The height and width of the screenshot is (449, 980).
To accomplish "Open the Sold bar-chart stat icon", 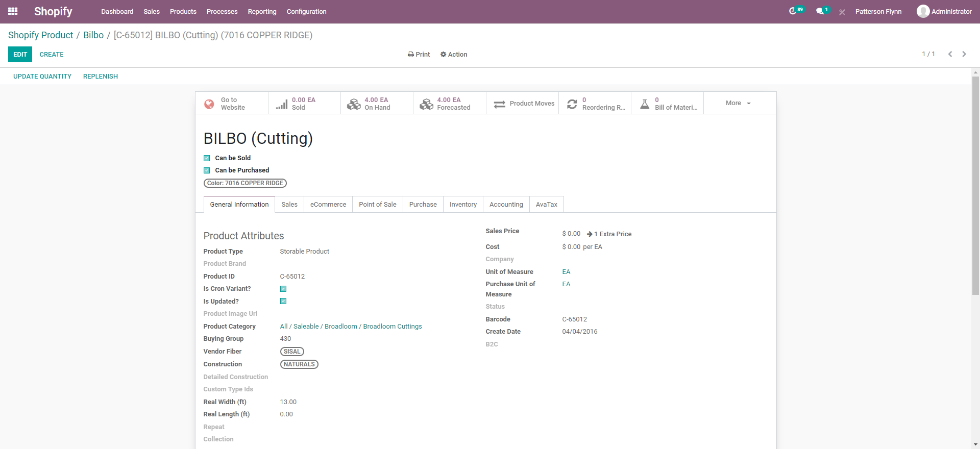I will 282,104.
